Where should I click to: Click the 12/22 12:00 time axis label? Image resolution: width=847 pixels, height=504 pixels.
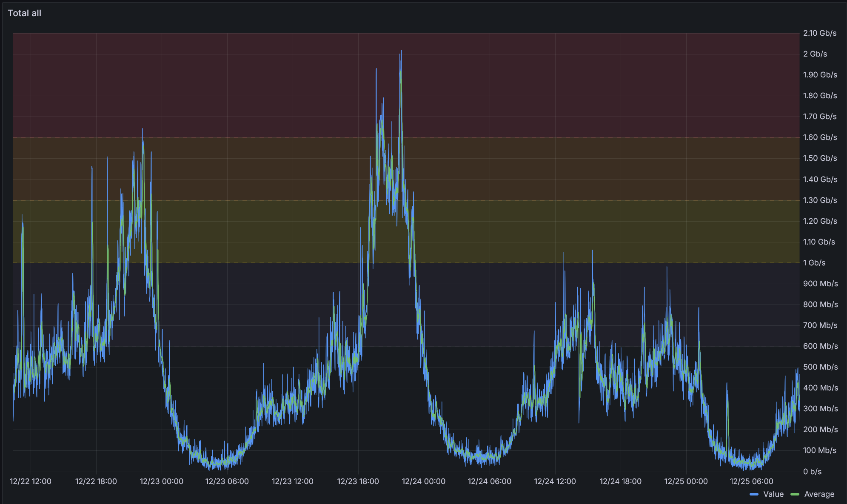point(31,481)
